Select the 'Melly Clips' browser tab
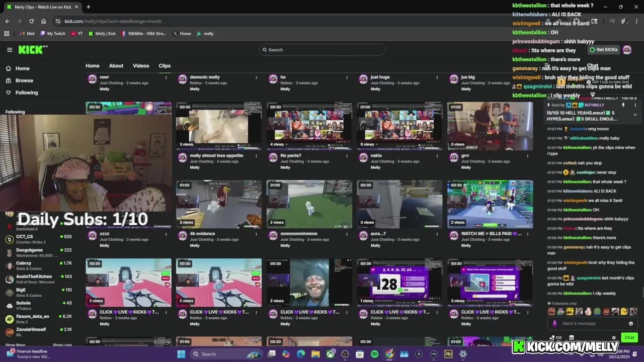Viewport: 644px width, 362px height. 43,7
